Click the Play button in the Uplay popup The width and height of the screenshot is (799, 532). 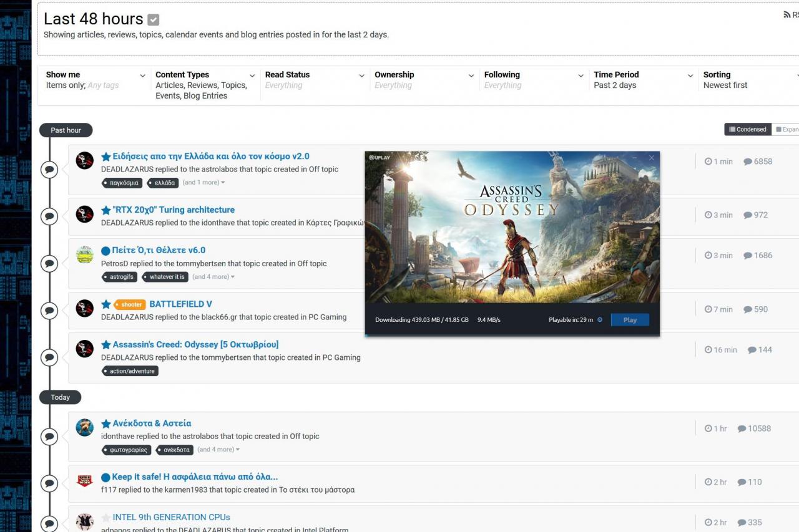click(x=630, y=320)
